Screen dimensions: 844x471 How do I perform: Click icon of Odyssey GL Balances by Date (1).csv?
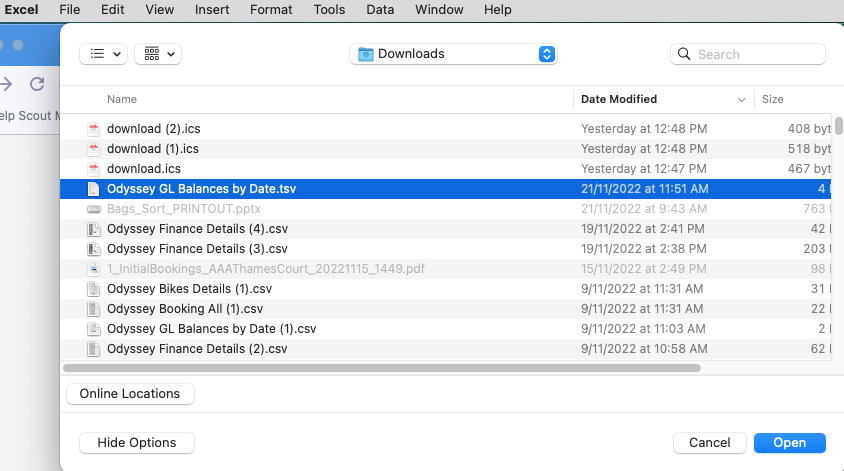click(x=94, y=329)
